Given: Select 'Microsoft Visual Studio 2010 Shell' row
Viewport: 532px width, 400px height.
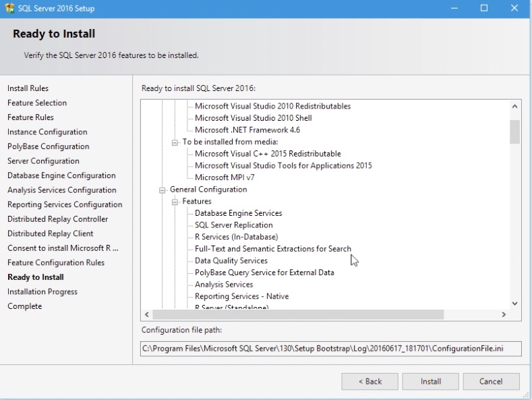Looking at the screenshot, I should [254, 118].
